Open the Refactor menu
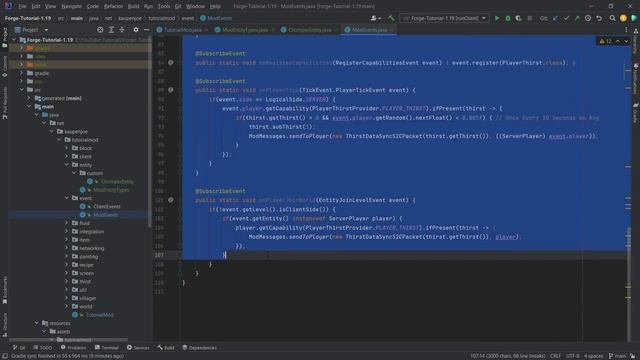This screenshot has height=360, width=640. click(x=113, y=6)
